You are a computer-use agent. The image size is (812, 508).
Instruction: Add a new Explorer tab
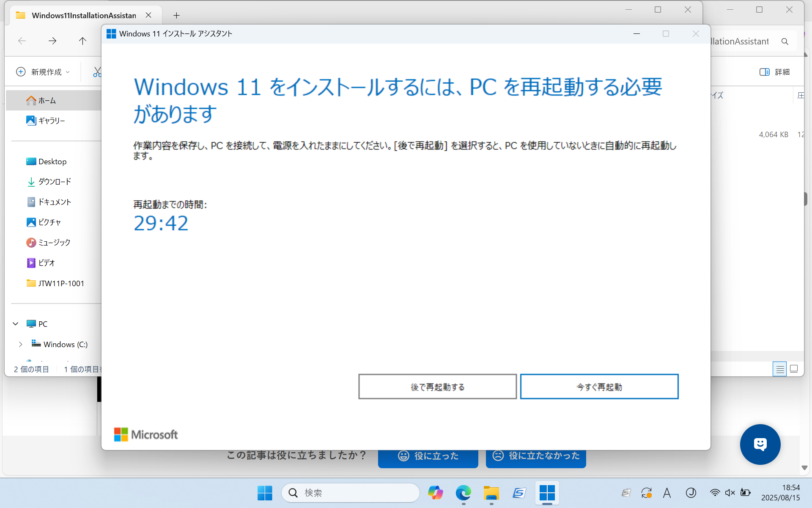pyautogui.click(x=176, y=16)
